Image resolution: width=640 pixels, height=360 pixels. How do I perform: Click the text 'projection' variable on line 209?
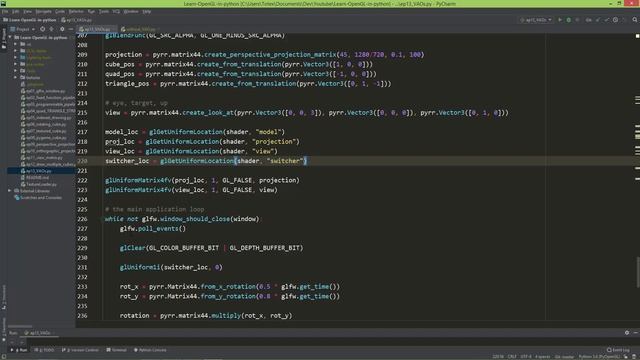tap(123, 54)
